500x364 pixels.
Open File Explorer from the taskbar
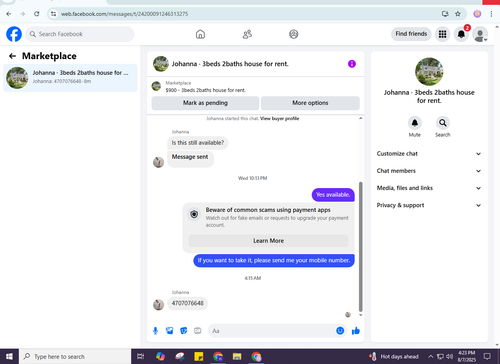point(237,356)
